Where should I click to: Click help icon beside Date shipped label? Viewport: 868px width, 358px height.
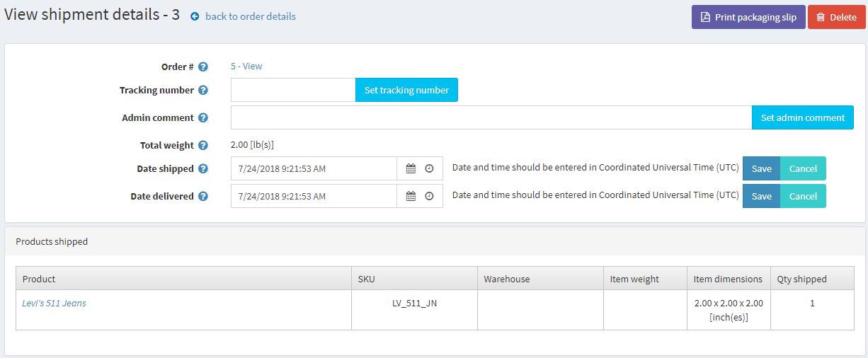tap(203, 169)
